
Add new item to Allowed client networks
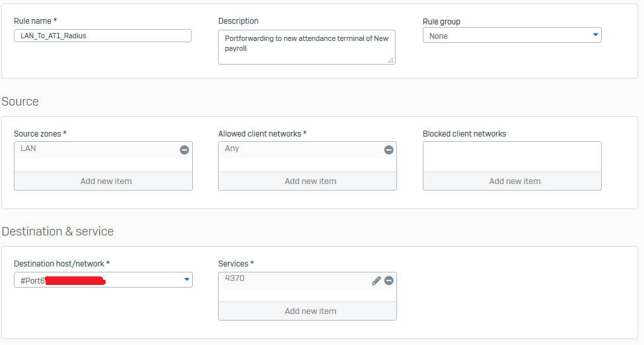pyautogui.click(x=307, y=181)
